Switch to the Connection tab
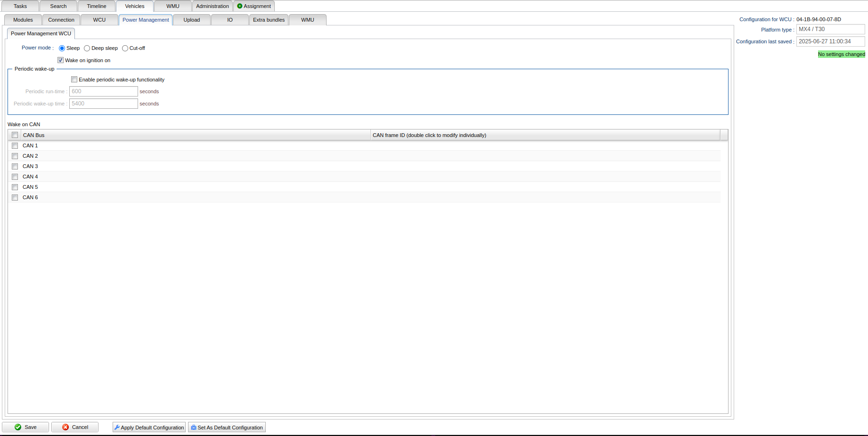868x436 pixels. (x=61, y=20)
